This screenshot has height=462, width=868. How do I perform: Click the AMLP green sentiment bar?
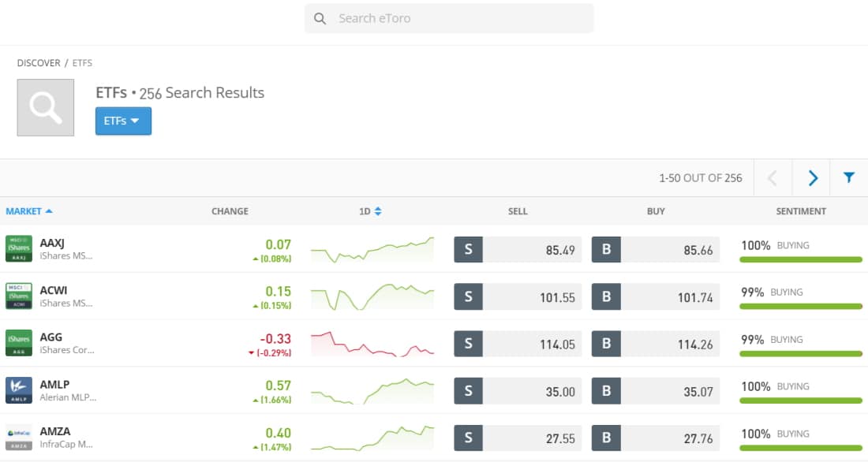tap(800, 401)
